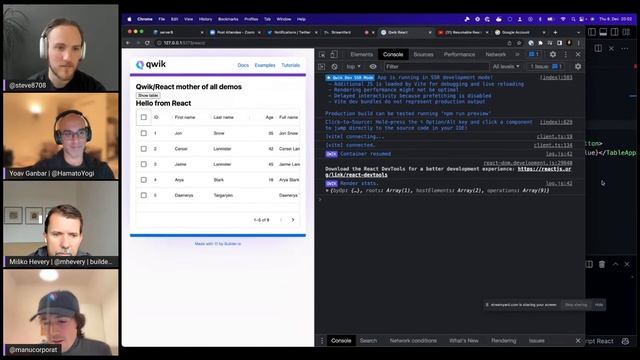
Task: Open the Wi-Fi status menu
Action: click(x=563, y=19)
